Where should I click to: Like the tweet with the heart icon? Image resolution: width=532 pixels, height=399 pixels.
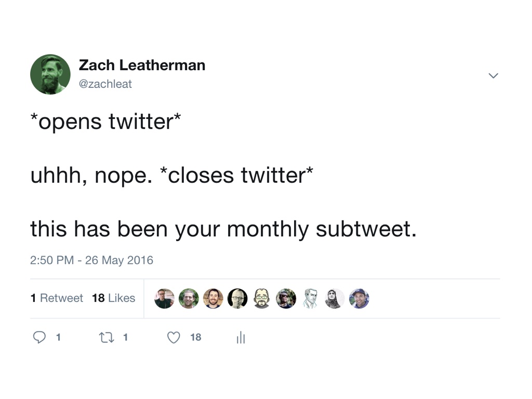174,338
